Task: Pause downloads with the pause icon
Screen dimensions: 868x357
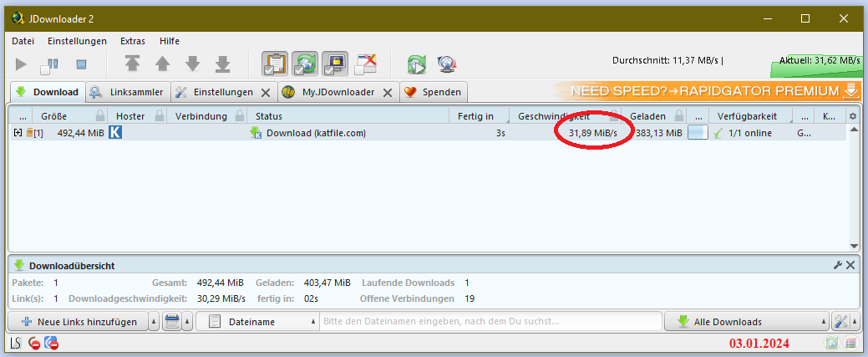Action: (49, 65)
